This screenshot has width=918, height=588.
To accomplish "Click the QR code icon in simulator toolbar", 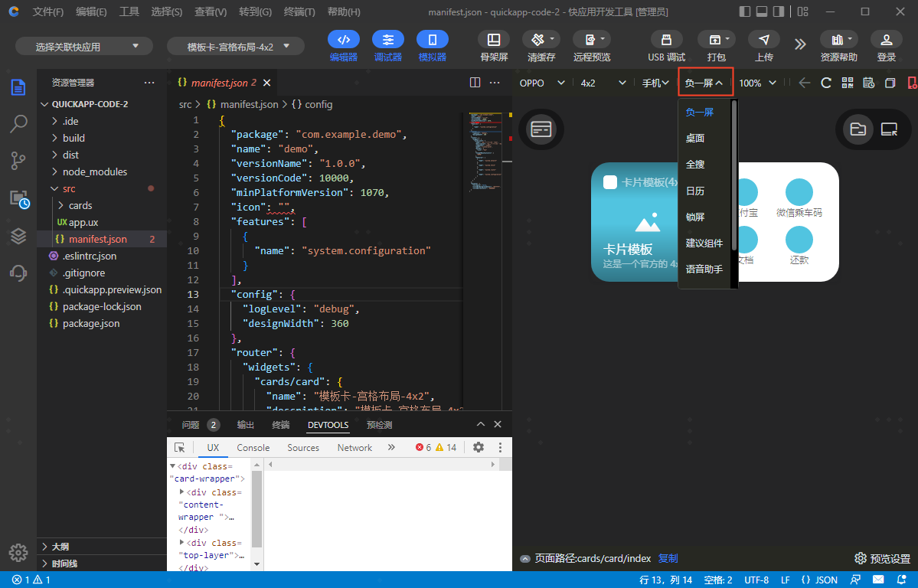I will point(848,83).
